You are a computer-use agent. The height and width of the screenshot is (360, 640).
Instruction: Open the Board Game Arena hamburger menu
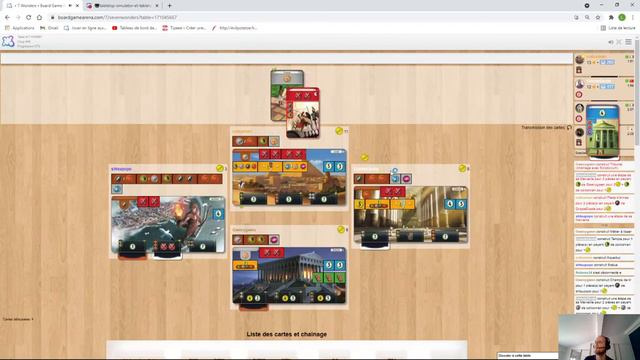tap(629, 42)
